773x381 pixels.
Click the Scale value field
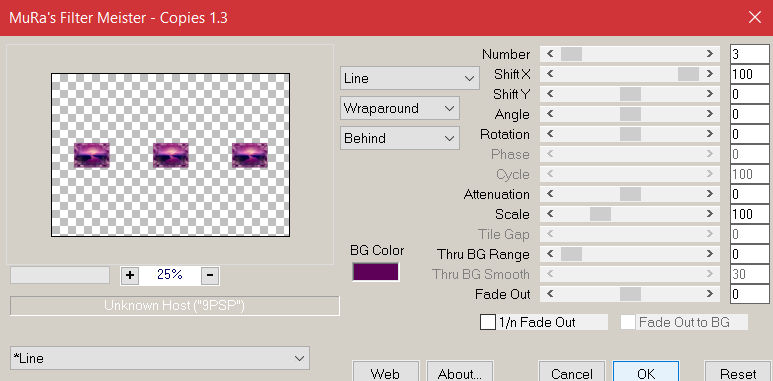point(750,214)
